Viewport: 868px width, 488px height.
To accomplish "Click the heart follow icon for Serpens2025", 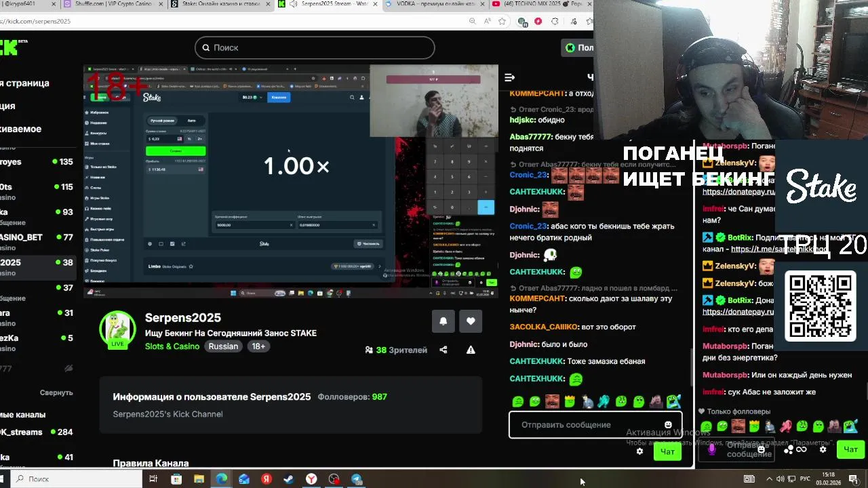I will click(471, 321).
